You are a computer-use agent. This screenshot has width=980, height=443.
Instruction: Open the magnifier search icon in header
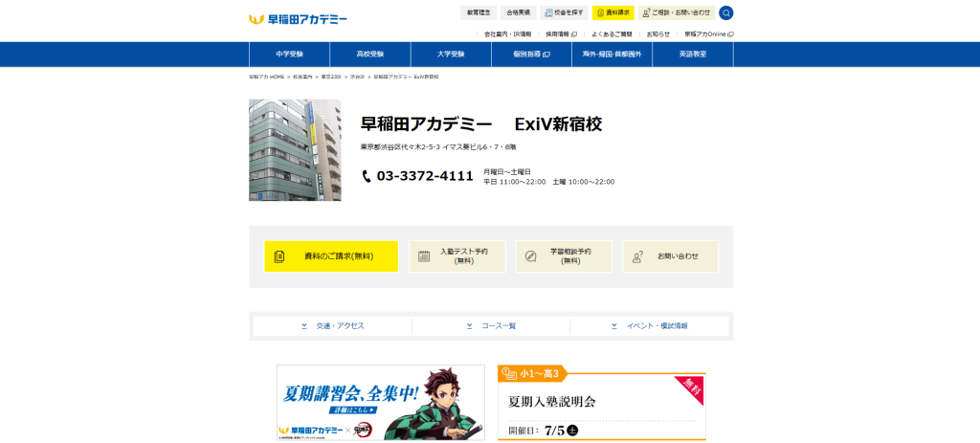click(726, 12)
